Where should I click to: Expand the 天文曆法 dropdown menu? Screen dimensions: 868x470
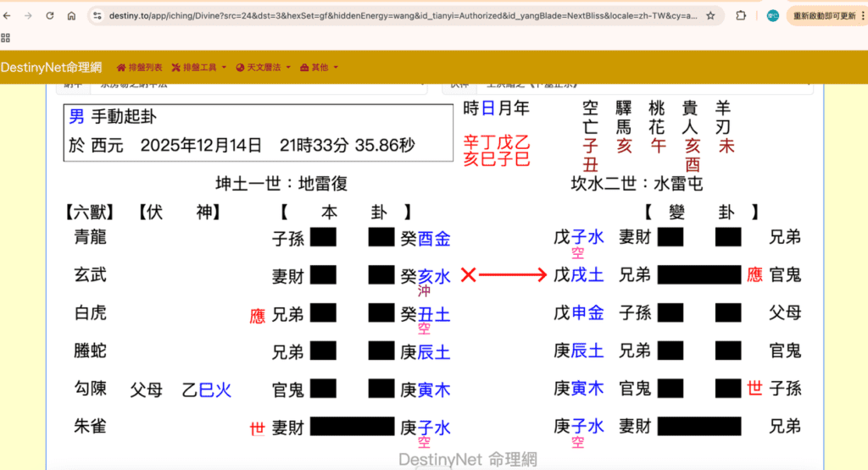[x=264, y=67]
